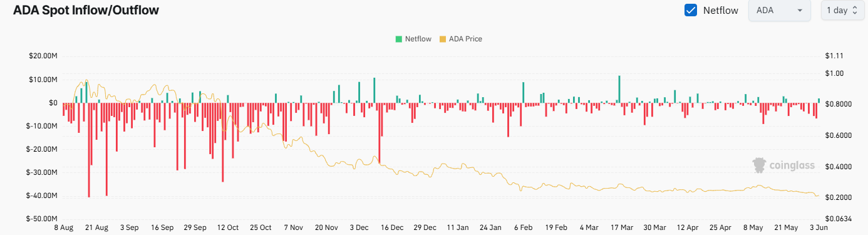The height and width of the screenshot is (235, 868).
Task: Click the $0.6000 price axis label
Action: [838, 135]
